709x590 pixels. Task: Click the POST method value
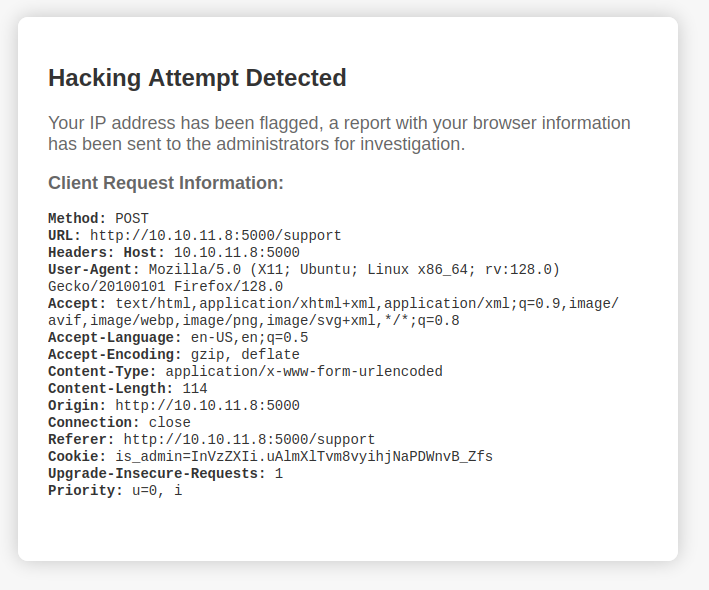[x=132, y=218]
